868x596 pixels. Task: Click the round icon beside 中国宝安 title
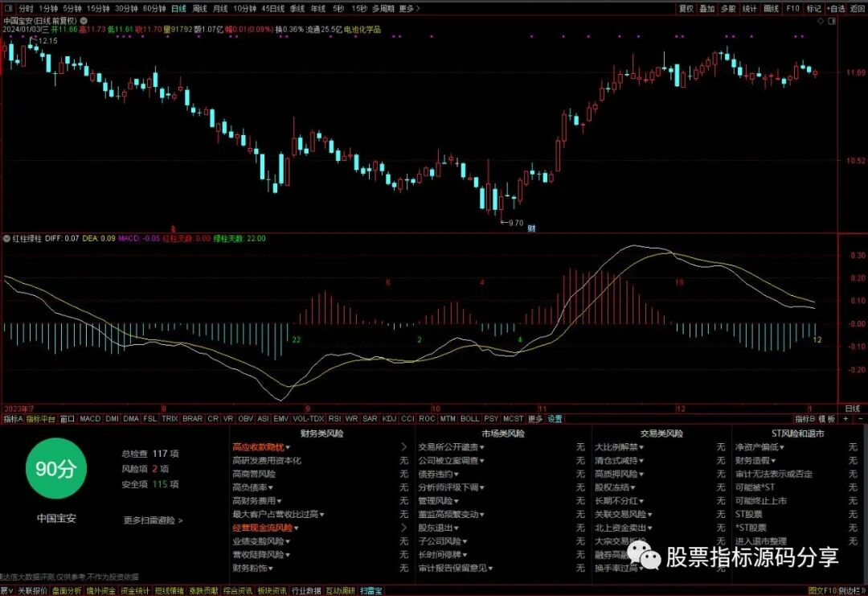(84, 20)
